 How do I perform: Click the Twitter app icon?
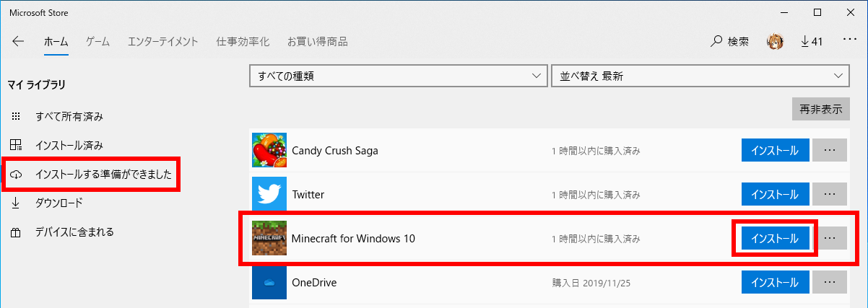coord(269,194)
